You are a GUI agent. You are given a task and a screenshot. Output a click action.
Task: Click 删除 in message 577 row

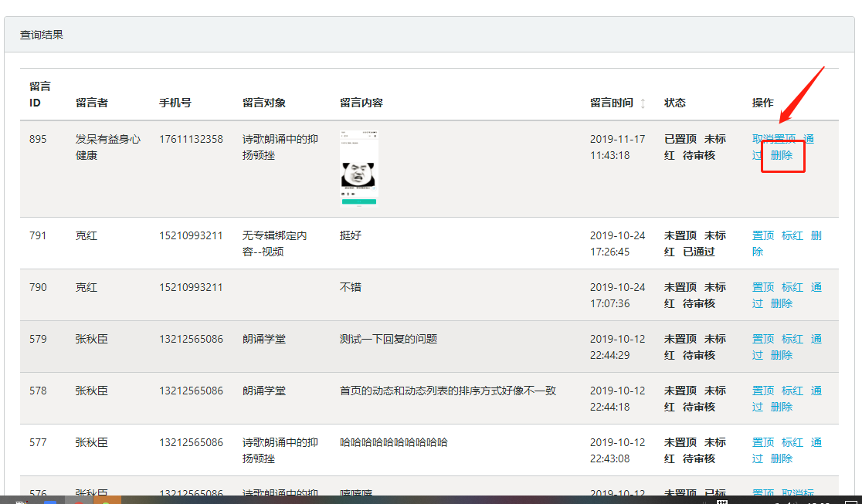[x=782, y=458]
